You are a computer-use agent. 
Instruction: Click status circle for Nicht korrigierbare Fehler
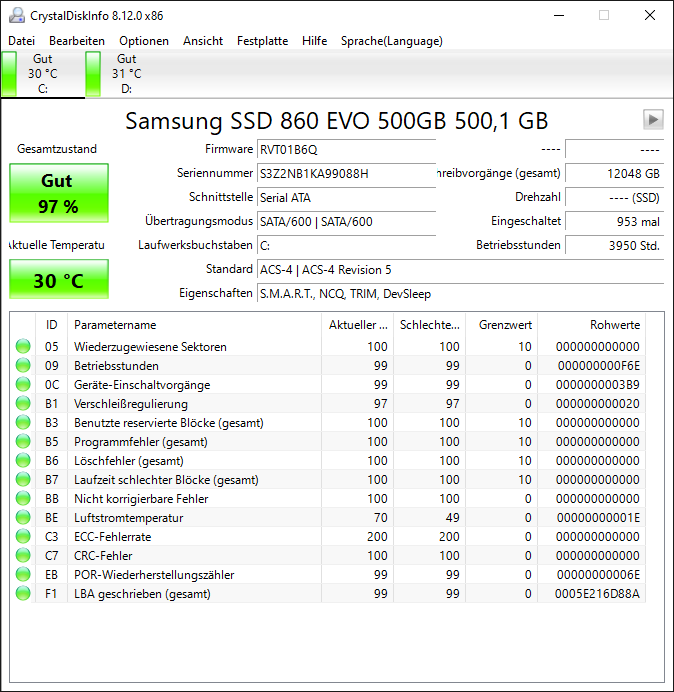(x=23, y=498)
